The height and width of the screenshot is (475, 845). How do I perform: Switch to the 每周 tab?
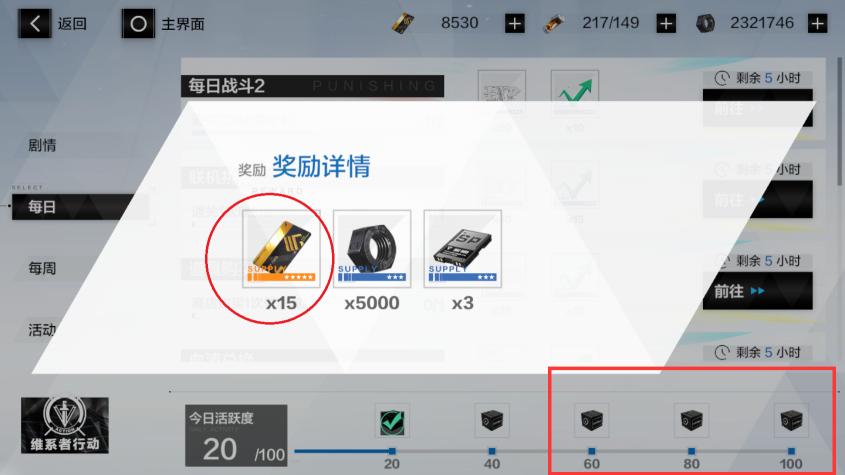[x=42, y=268]
